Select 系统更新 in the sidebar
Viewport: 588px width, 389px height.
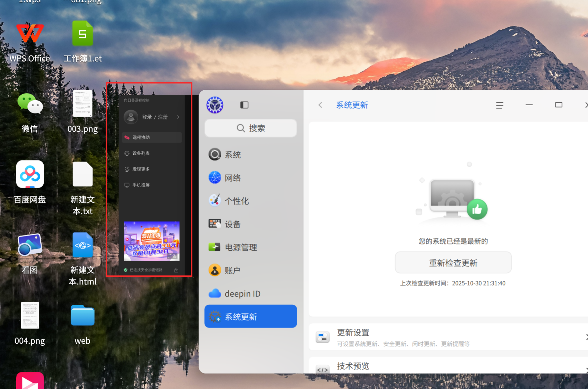(251, 317)
